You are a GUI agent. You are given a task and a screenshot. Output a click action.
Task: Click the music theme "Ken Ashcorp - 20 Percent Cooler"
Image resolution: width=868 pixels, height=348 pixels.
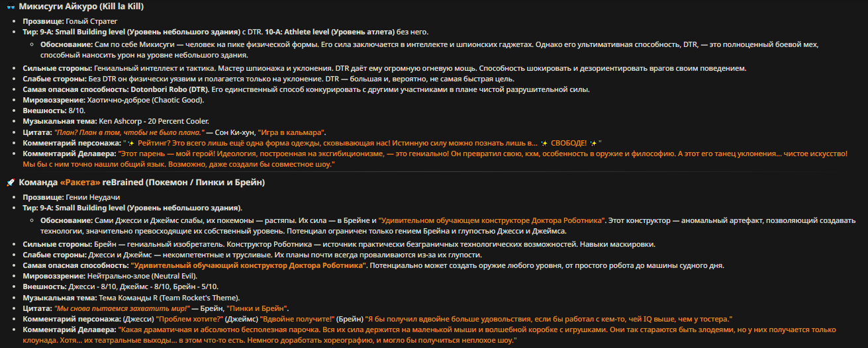[x=154, y=122]
